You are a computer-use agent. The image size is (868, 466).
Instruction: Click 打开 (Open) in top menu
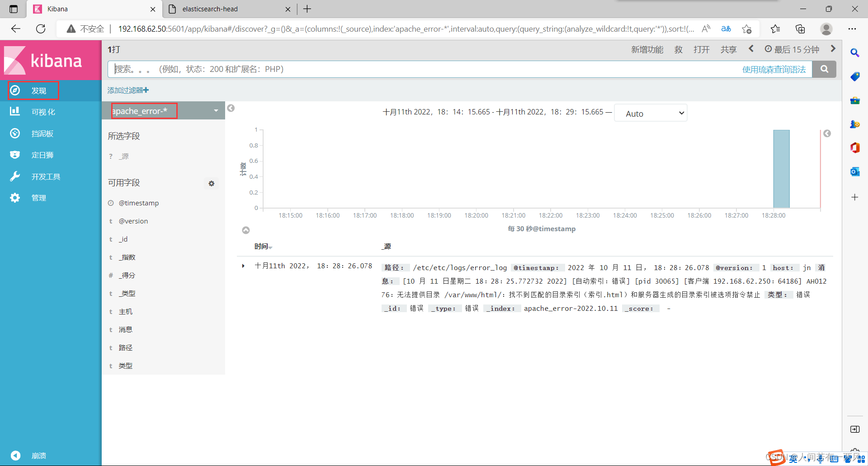(x=702, y=49)
